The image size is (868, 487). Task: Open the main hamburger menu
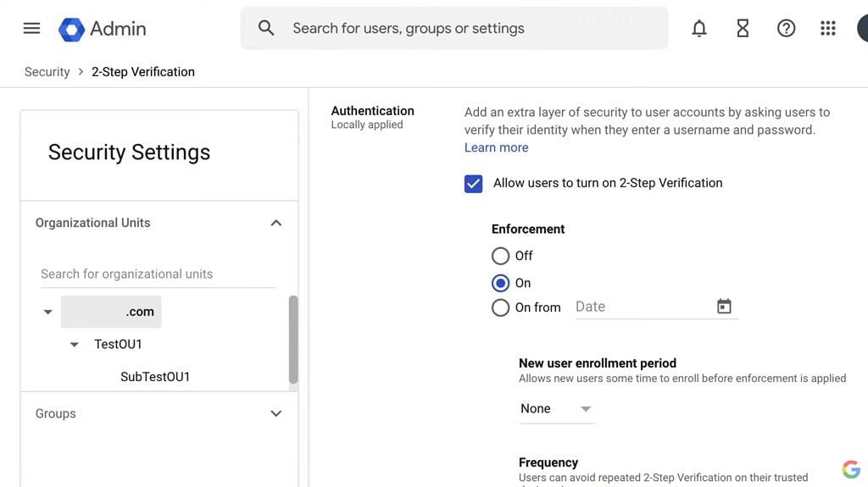[31, 28]
